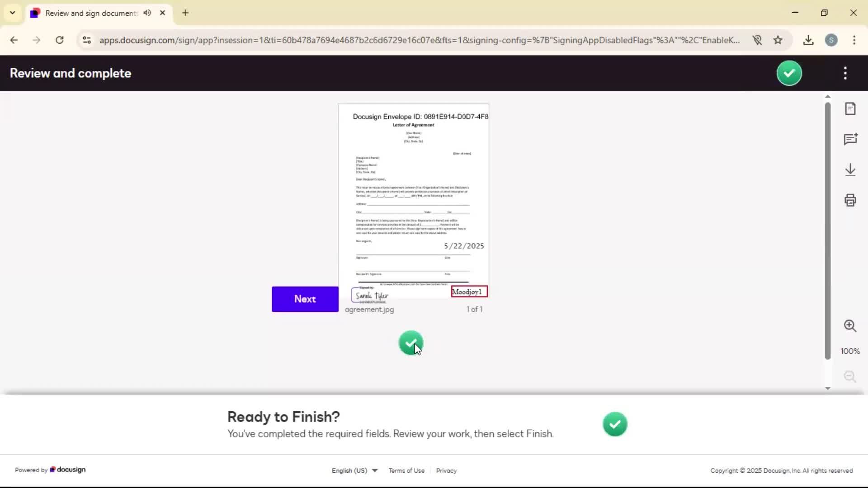The height and width of the screenshot is (488, 868).
Task: Click the 1 of 1 page indicator
Action: [474, 309]
